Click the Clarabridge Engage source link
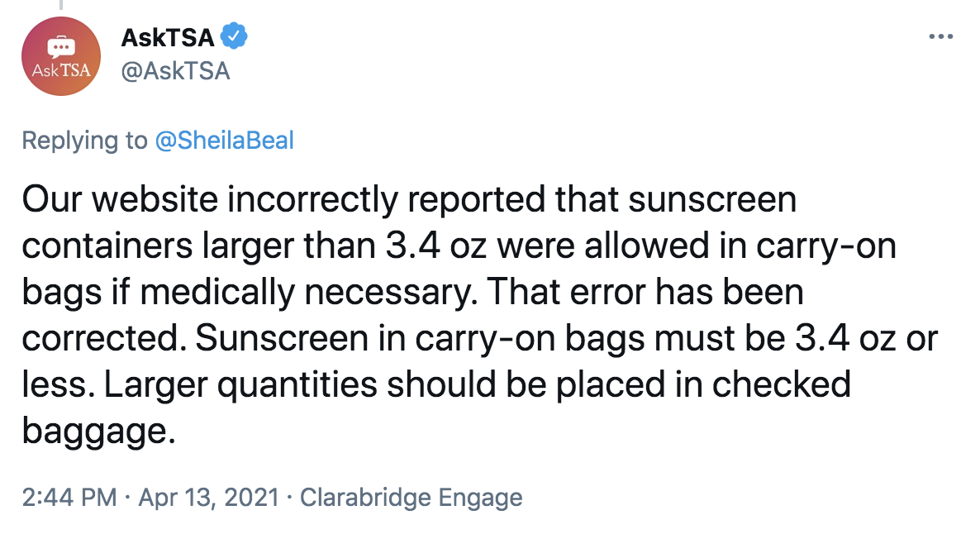 (412, 497)
